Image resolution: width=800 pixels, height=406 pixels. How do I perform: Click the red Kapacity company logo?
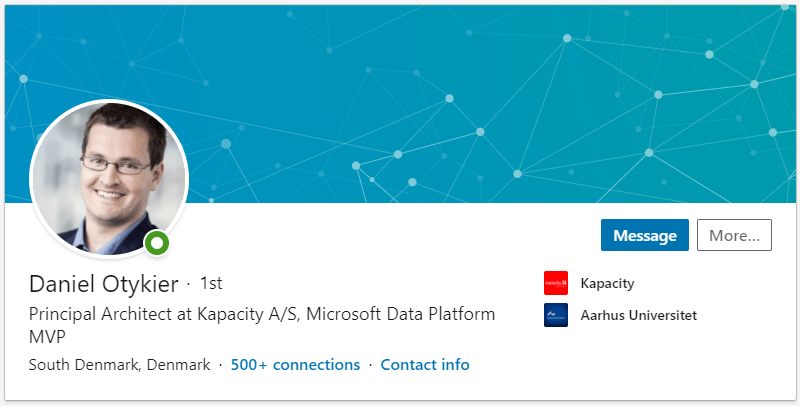(x=556, y=283)
